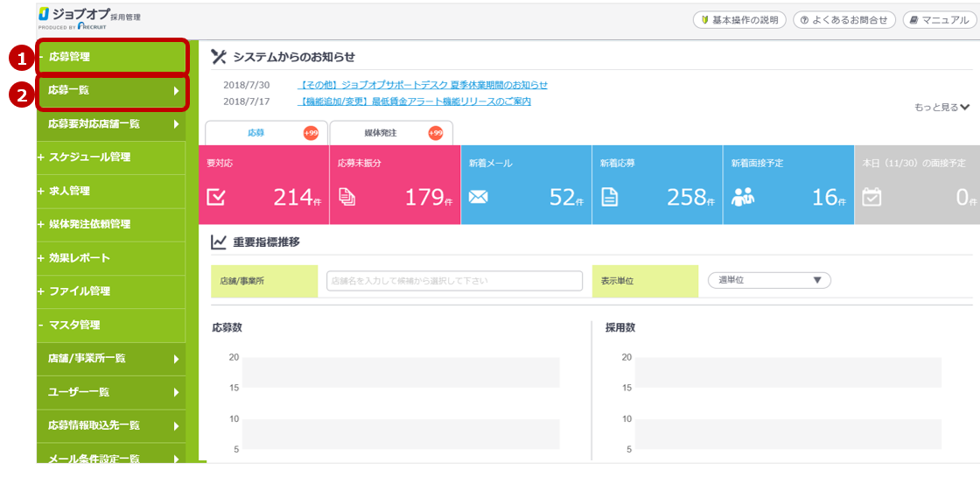
Task: Click the calendar icon in 本日の面接予定 tile
Action: coord(871,198)
